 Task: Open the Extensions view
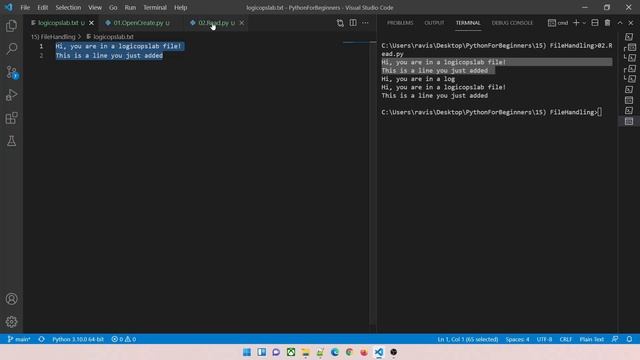(11, 118)
